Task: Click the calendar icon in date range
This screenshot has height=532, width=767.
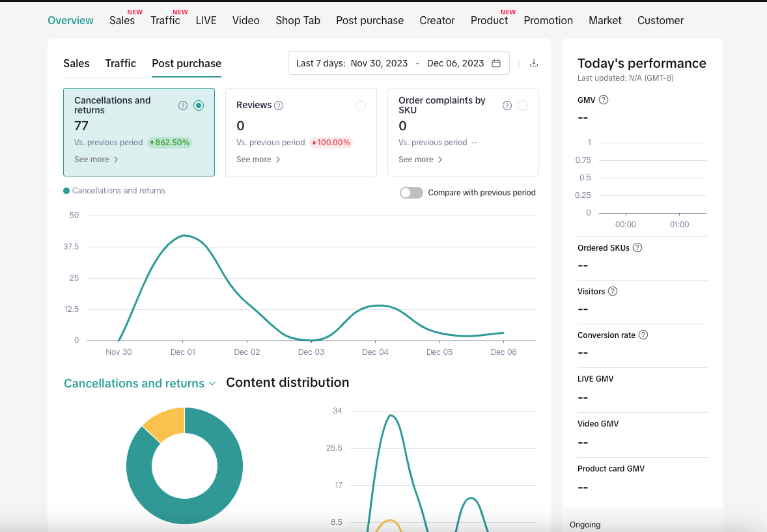Action: pyautogui.click(x=496, y=63)
